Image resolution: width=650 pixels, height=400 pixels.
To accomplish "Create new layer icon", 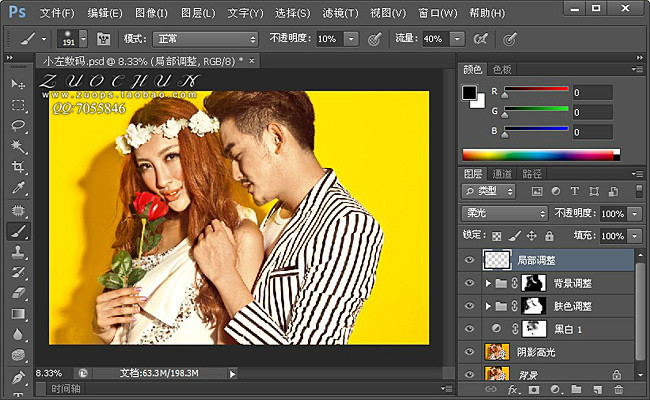I will pyautogui.click(x=597, y=389).
